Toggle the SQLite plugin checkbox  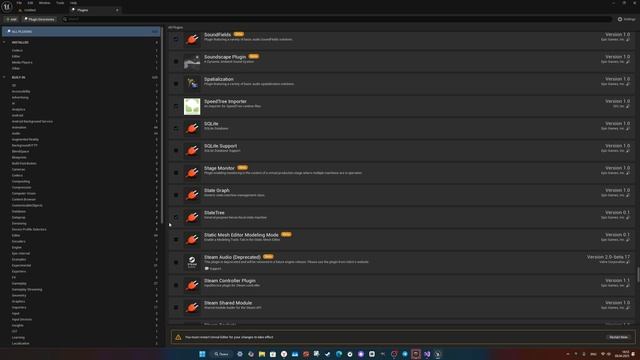click(x=176, y=128)
